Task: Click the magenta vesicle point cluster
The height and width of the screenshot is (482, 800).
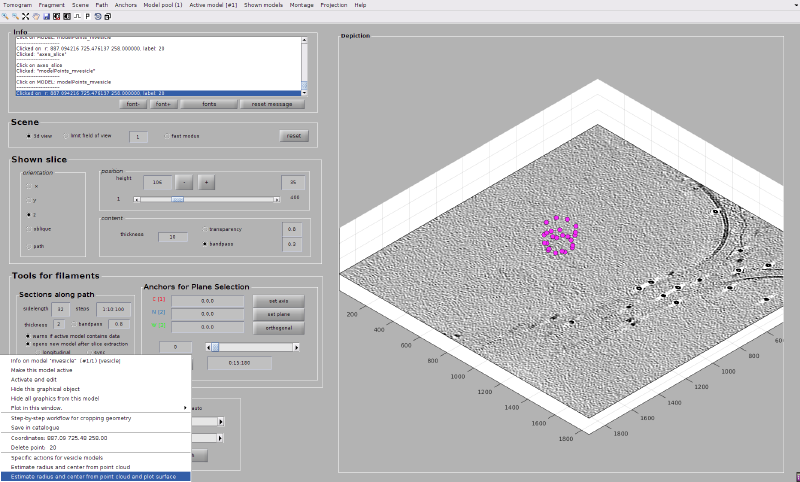Action: (x=560, y=235)
